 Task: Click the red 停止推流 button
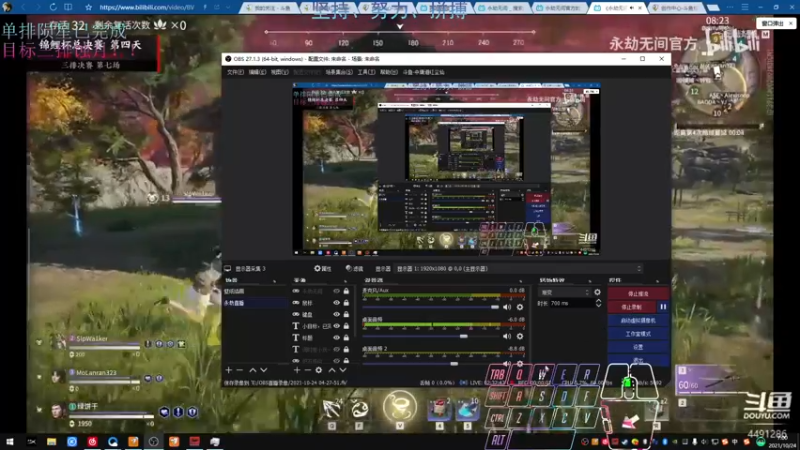tap(638, 293)
